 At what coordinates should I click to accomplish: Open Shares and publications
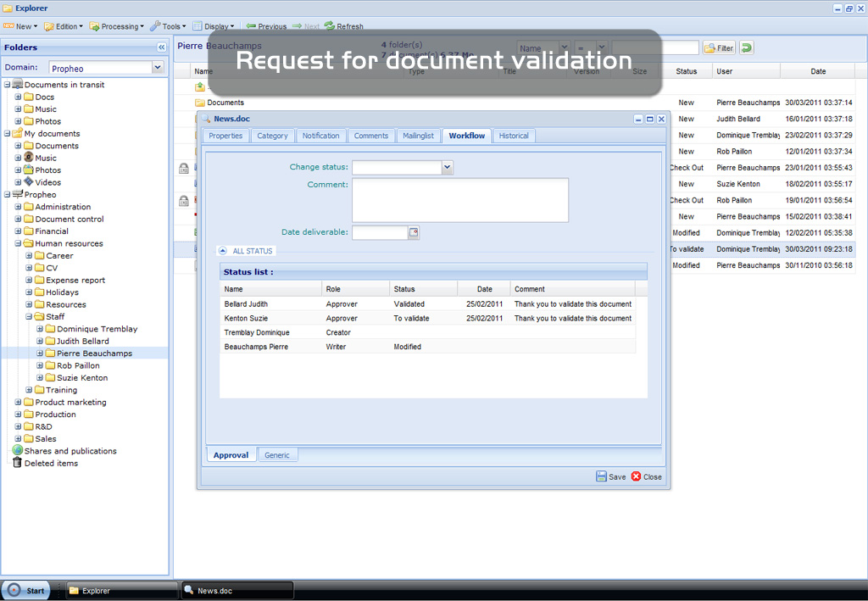(x=70, y=451)
